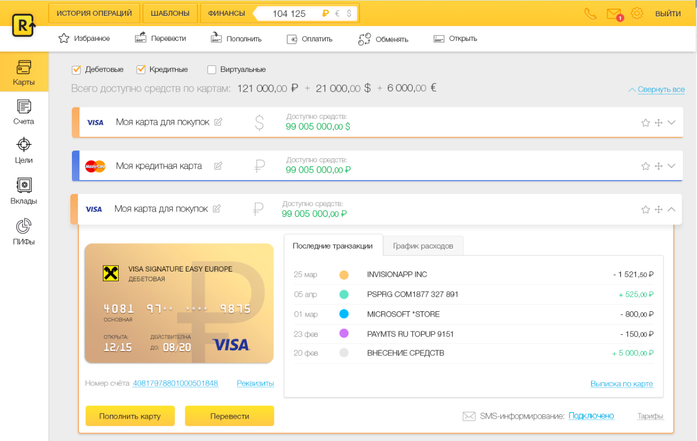Click move handle on dollar Visa card
This screenshot has width=697, height=441.
click(x=659, y=123)
